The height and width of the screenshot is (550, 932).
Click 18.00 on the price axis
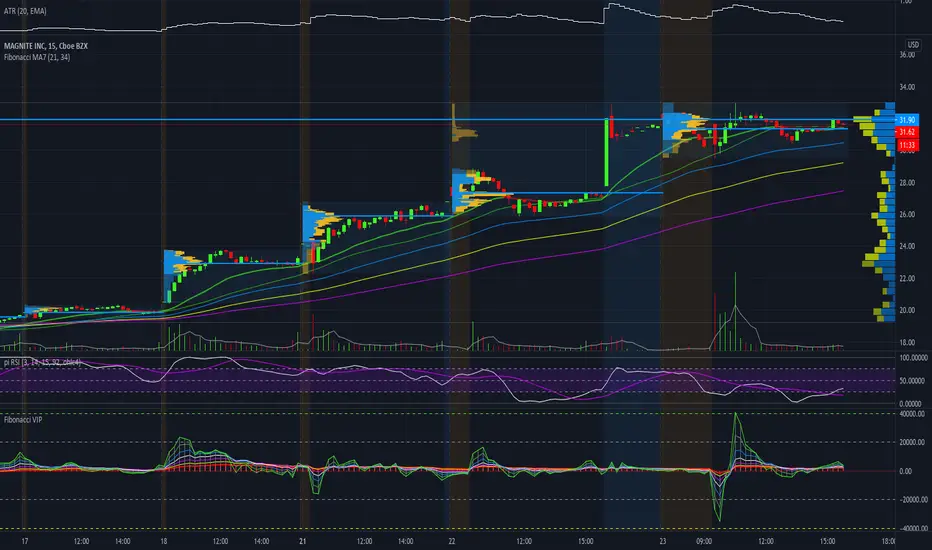pyautogui.click(x=907, y=342)
